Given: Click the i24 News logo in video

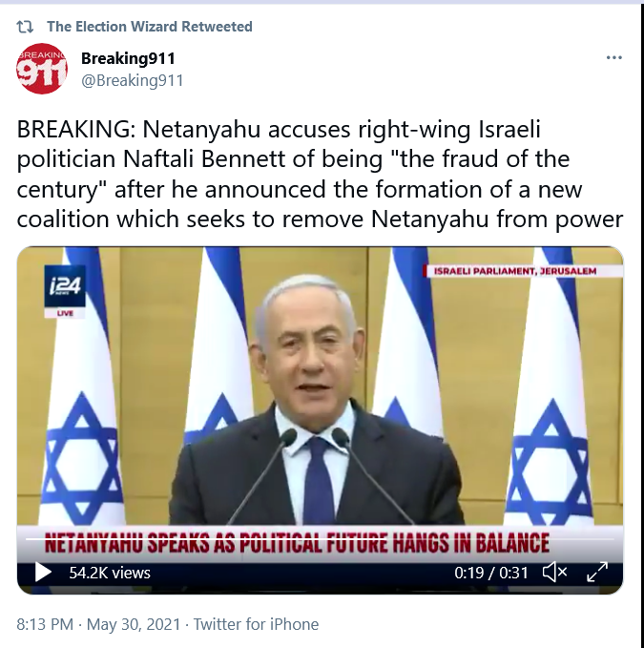Looking at the screenshot, I should pyautogui.click(x=65, y=286).
